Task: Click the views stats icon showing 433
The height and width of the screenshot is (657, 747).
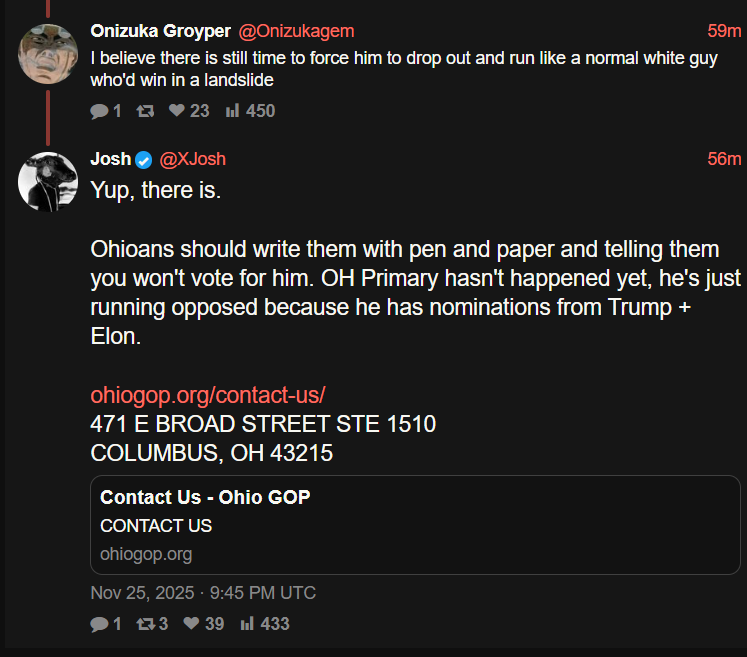Action: coord(246,624)
